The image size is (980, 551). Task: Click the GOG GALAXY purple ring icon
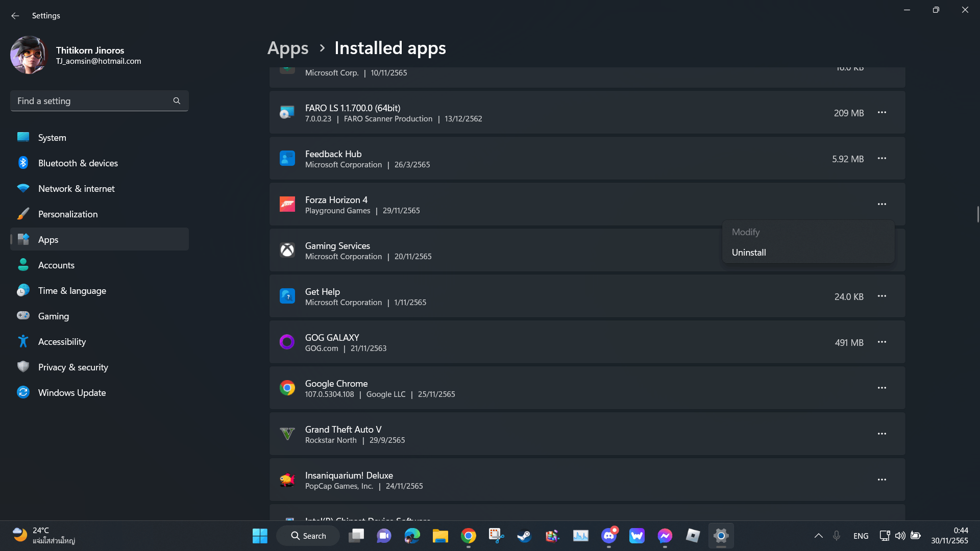click(287, 342)
